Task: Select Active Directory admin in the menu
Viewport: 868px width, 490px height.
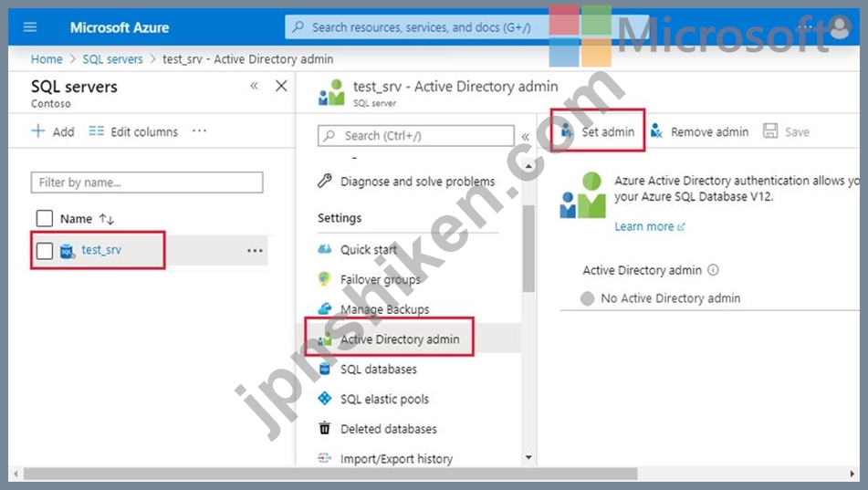Action: click(x=400, y=339)
